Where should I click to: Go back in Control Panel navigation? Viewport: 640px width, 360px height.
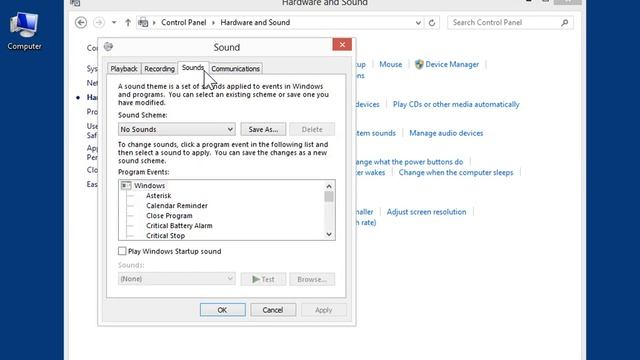click(81, 22)
